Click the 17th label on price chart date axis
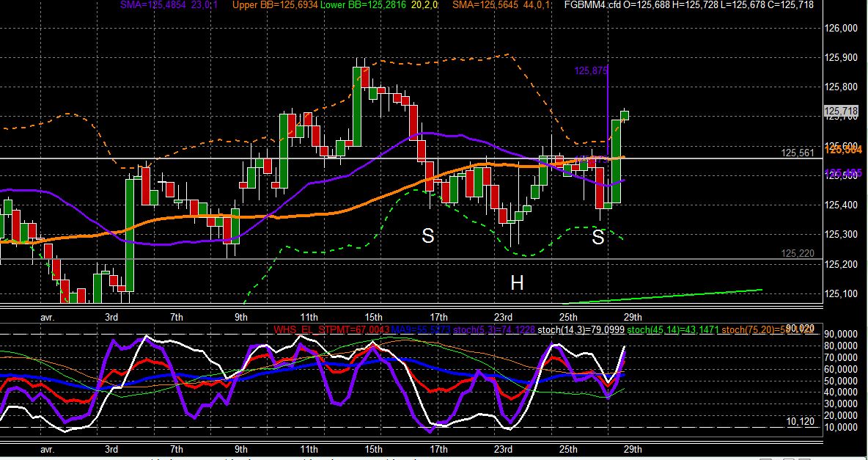This screenshot has height=460, width=868. 438,317
